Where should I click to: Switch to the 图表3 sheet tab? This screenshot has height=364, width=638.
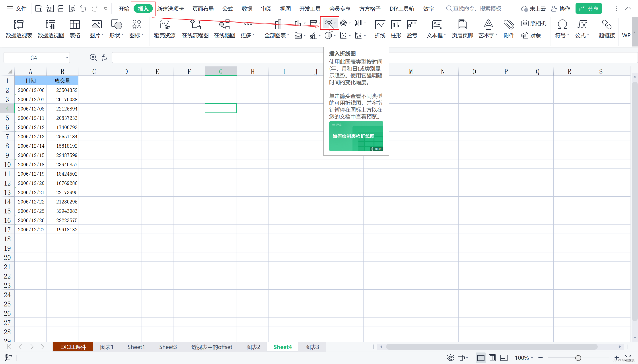click(x=312, y=347)
